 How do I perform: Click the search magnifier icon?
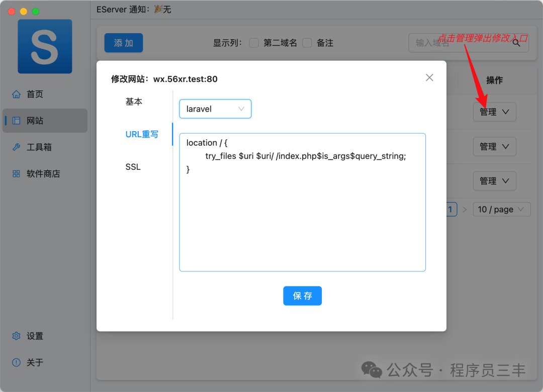(x=516, y=43)
